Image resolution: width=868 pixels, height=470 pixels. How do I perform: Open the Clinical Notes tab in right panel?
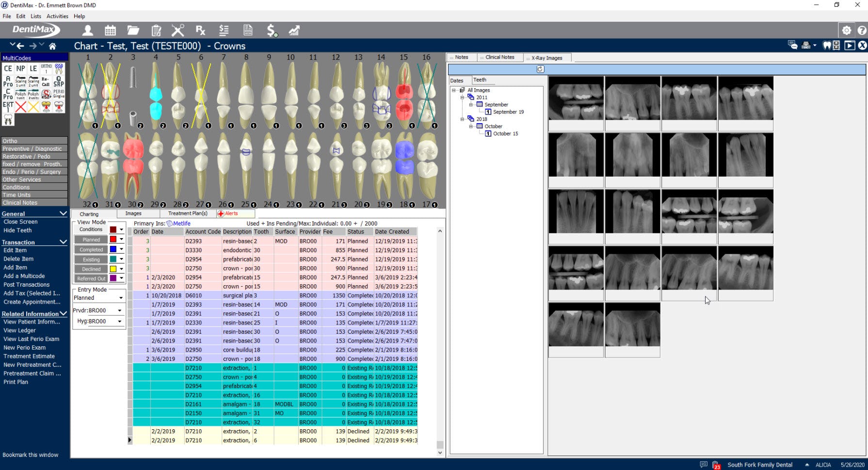click(x=499, y=57)
